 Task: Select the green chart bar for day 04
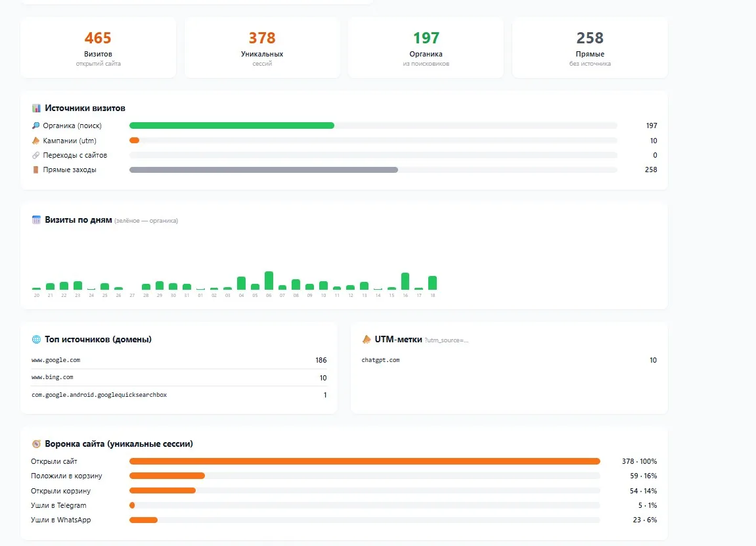click(x=242, y=283)
